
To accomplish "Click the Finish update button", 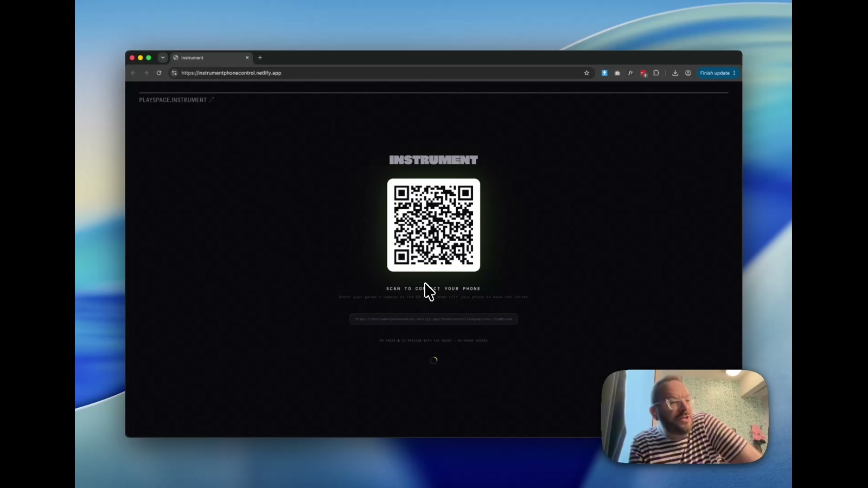I will point(718,73).
